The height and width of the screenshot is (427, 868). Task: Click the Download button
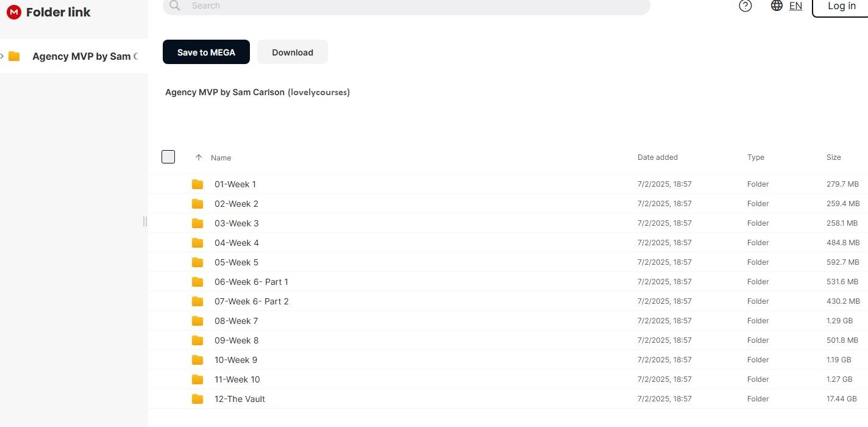tap(293, 52)
